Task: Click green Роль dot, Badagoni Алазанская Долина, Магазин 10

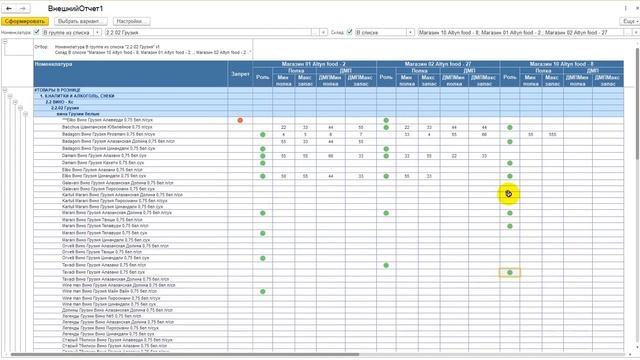Action: pyautogui.click(x=510, y=142)
